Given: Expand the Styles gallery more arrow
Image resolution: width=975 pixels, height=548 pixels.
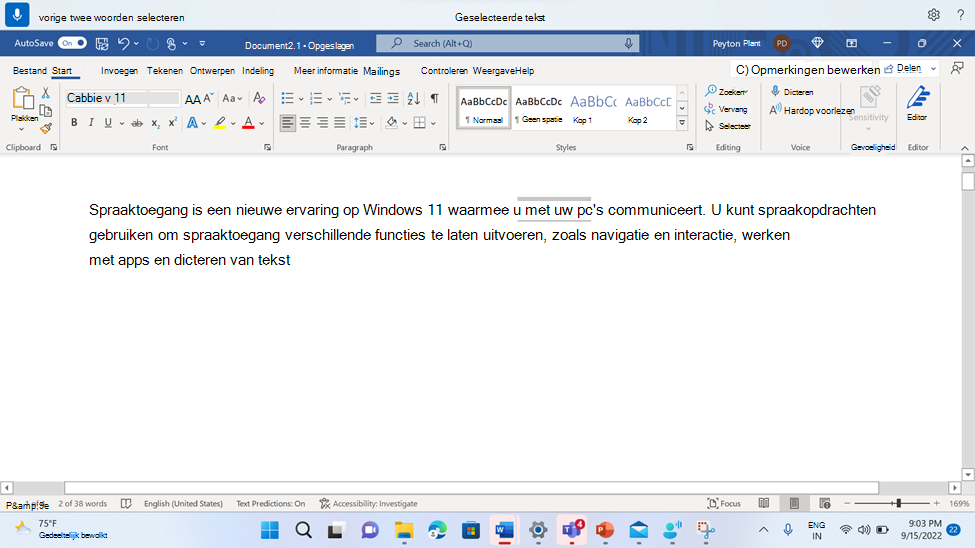Looking at the screenshot, I should coord(682,123).
